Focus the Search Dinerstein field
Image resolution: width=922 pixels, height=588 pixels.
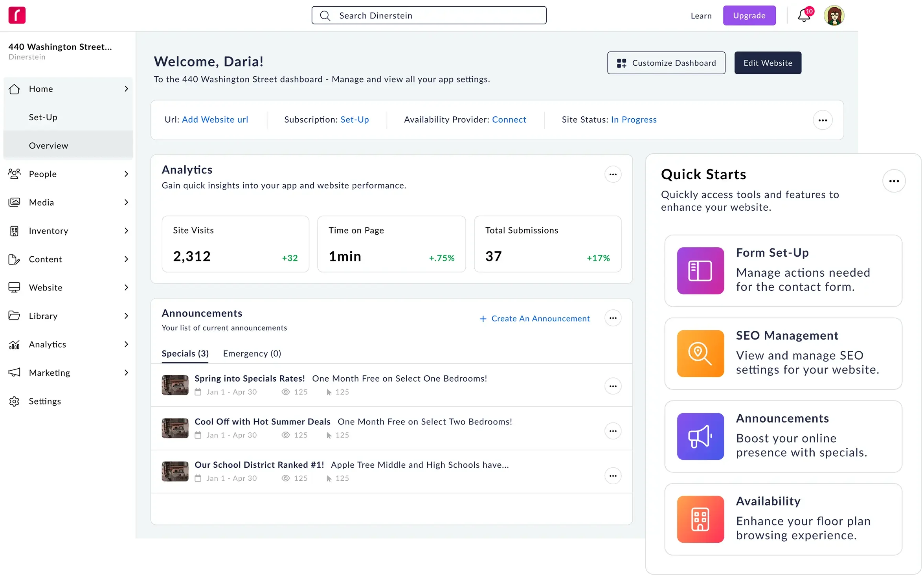[x=429, y=15]
